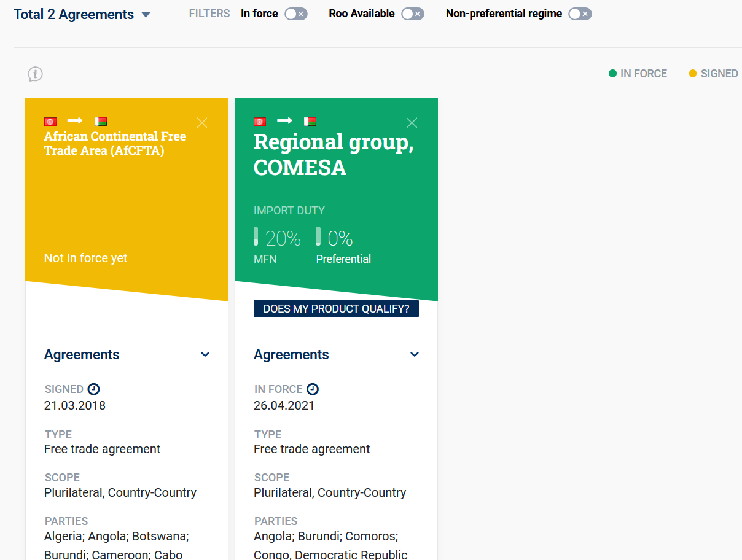Enable the Roo Available filter
The height and width of the screenshot is (560, 742).
412,14
